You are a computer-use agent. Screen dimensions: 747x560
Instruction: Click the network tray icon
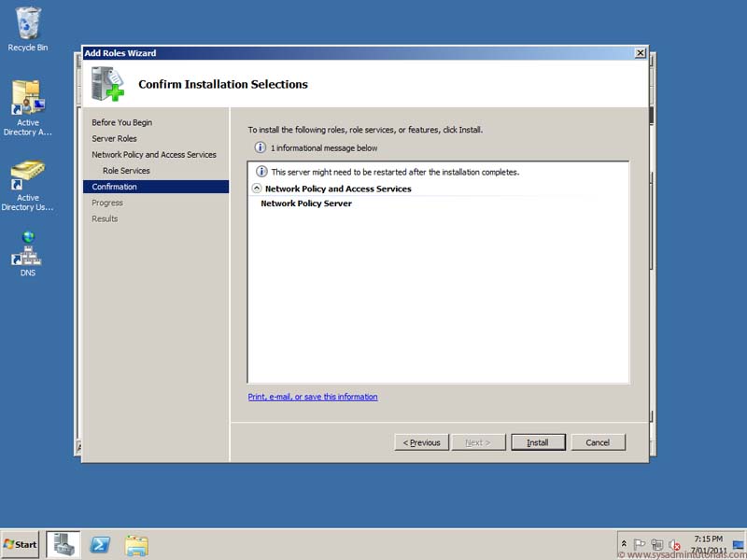(x=657, y=544)
